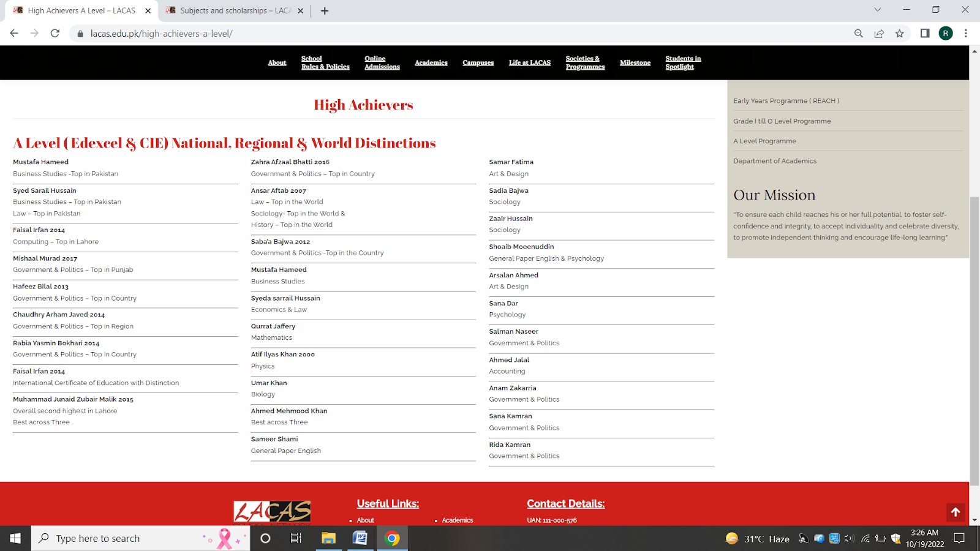980x551 pixels.
Task: Open the weather widget showing 31°C Haze
Action: 757,539
